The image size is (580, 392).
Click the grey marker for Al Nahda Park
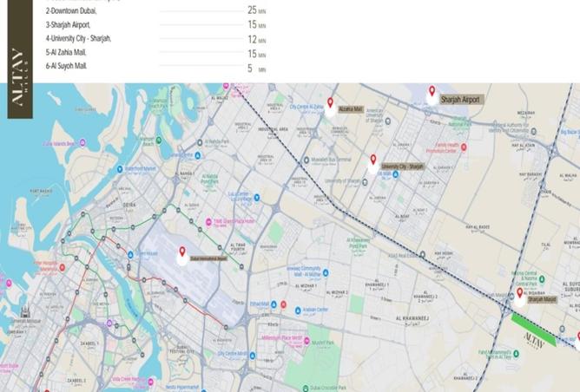[x=200, y=142]
